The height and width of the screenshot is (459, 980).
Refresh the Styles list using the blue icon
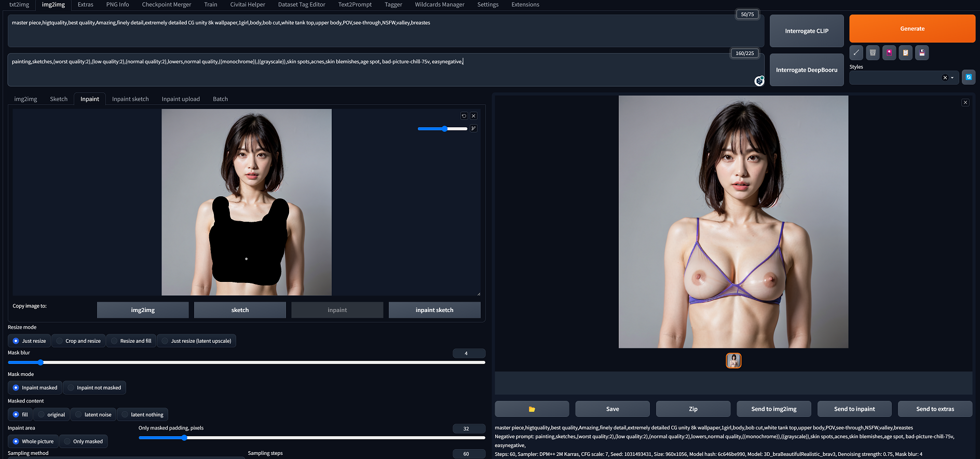pos(969,77)
